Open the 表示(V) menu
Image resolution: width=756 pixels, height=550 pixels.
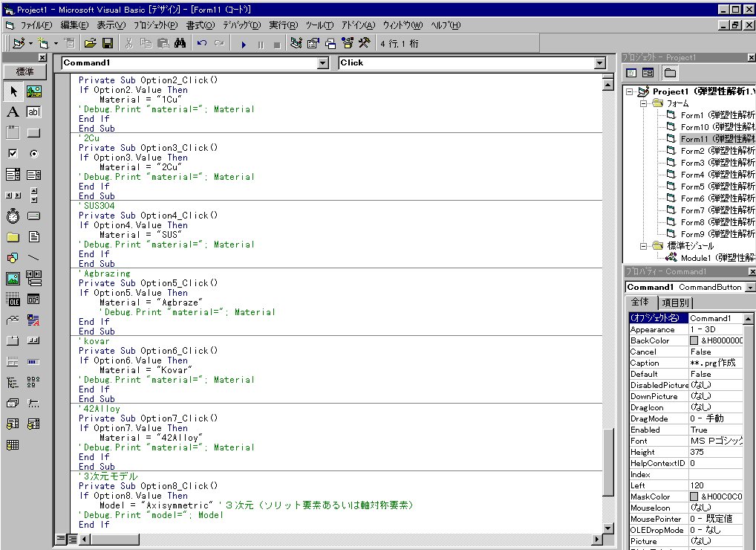pyautogui.click(x=111, y=25)
